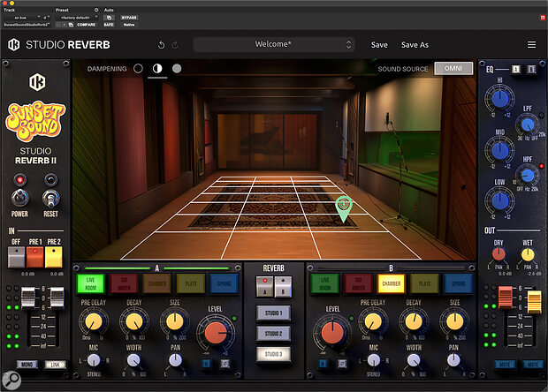Select the PRE 1 input button
548x392 pixels.
pyautogui.click(x=35, y=257)
